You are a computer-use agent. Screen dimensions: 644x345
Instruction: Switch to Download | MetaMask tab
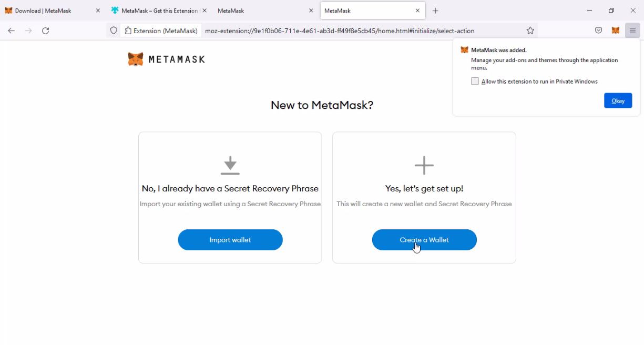coord(47,11)
